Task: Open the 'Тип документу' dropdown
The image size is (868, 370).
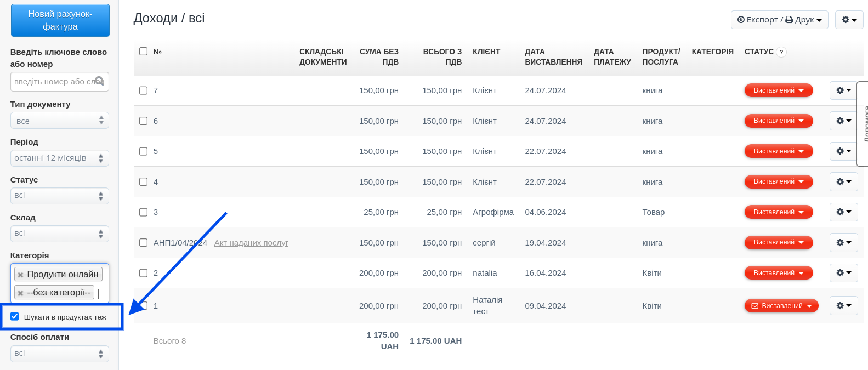Action: (60, 121)
